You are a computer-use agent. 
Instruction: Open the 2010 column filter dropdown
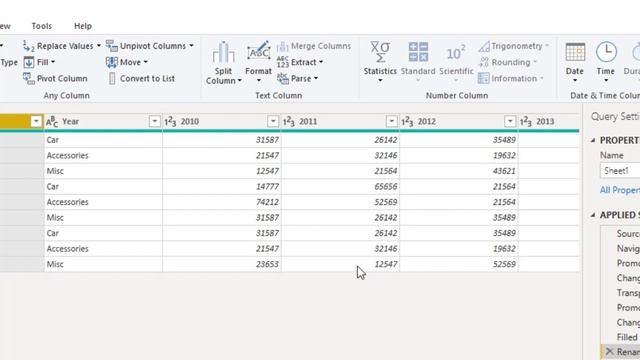(x=273, y=121)
